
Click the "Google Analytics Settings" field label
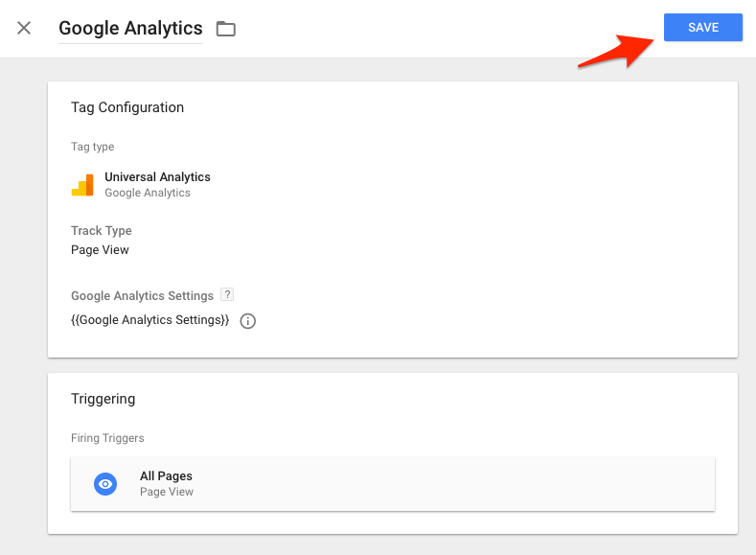coord(142,296)
